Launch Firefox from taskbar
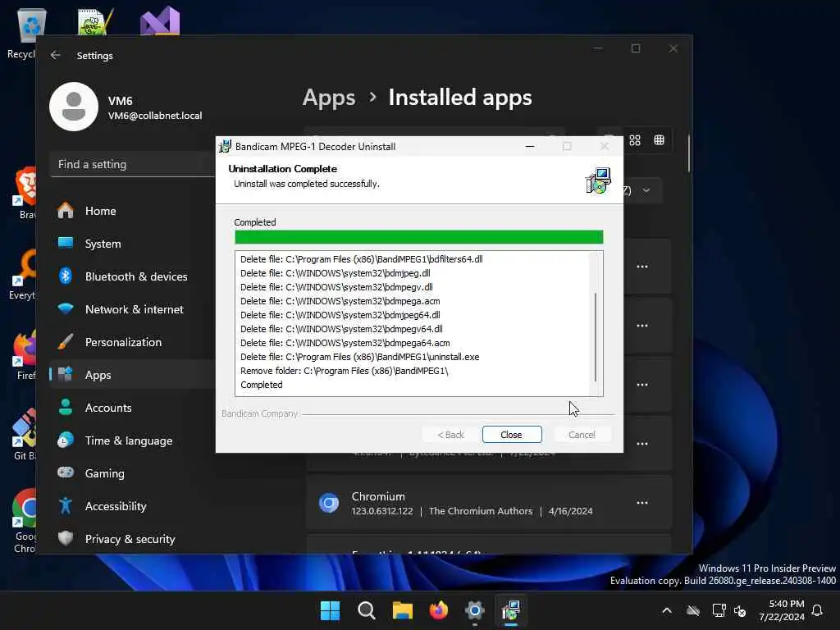The width and height of the screenshot is (840, 630). click(x=439, y=610)
